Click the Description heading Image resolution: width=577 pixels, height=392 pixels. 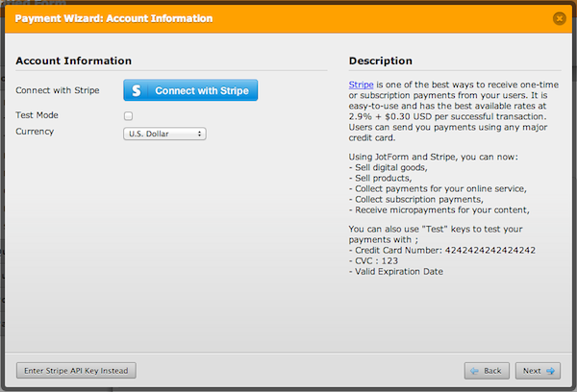tap(381, 61)
